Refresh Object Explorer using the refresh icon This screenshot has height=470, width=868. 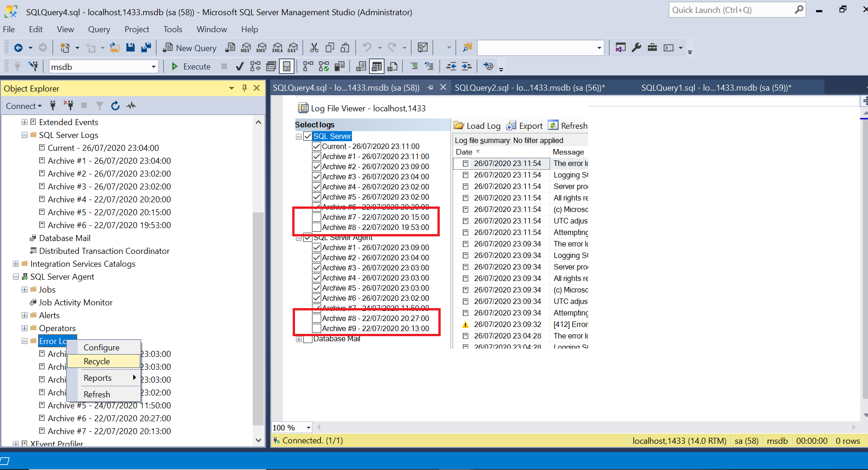pos(115,106)
